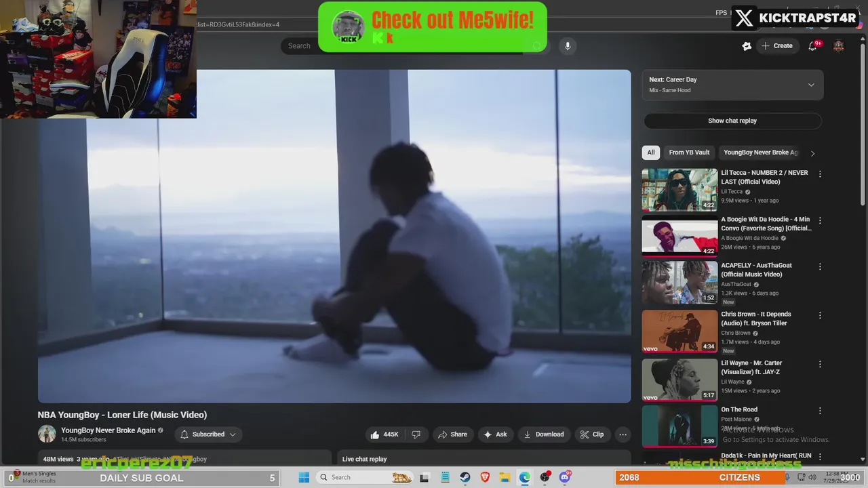Open Men's Singles match results widget

34,477
